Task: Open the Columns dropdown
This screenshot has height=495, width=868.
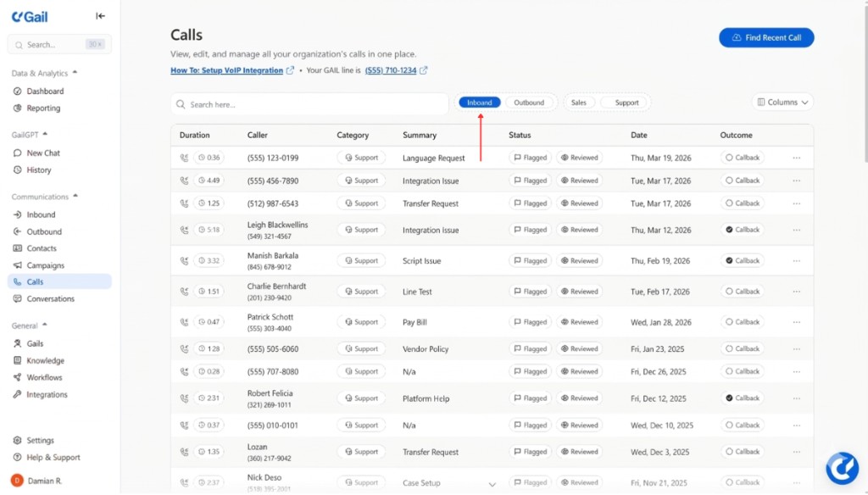Action: coord(781,102)
